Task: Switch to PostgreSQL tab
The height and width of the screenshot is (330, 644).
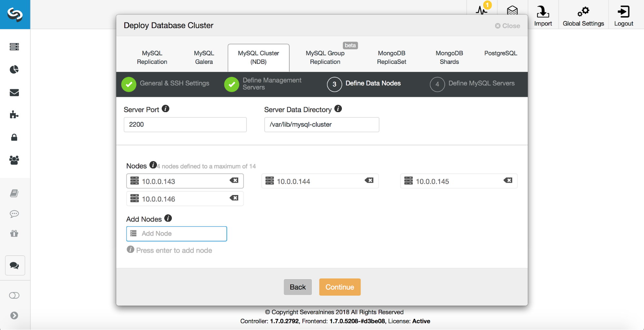Action: pyautogui.click(x=501, y=53)
